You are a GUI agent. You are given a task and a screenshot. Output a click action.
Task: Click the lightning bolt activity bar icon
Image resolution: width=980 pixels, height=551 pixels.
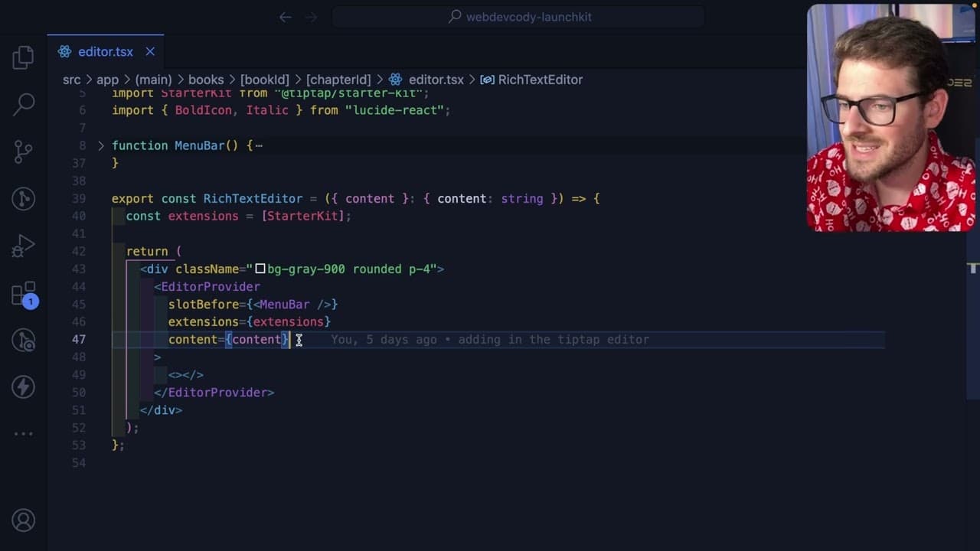(x=24, y=386)
